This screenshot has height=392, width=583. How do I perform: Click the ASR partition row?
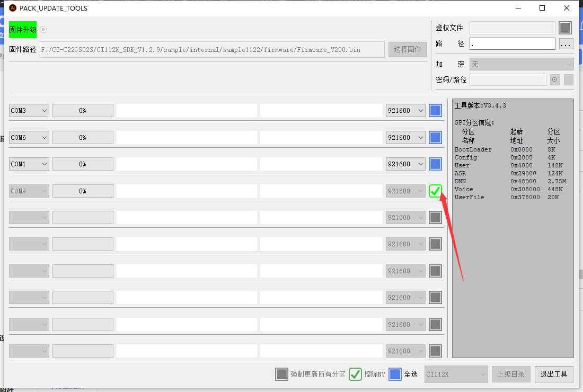pos(510,173)
